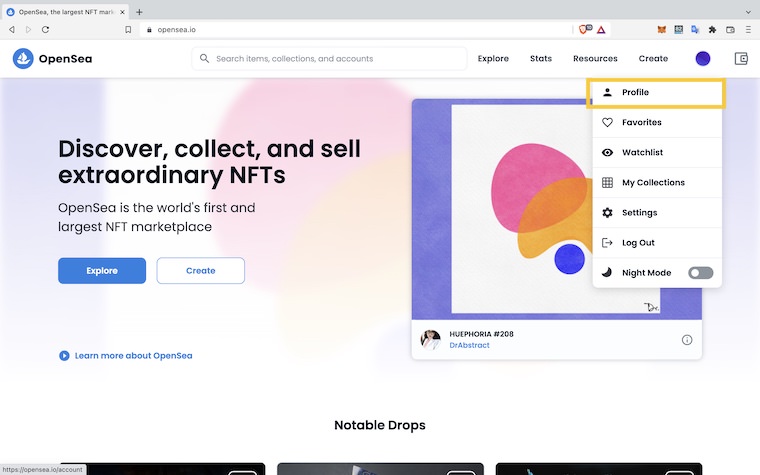Open the Explore navigation dropdown
Viewport: 760px width, 475px height.
pos(493,59)
